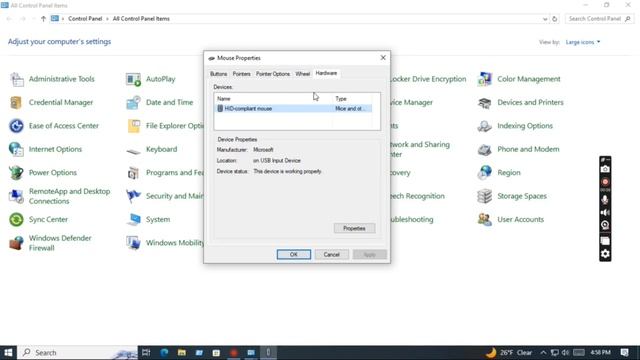The height and width of the screenshot is (360, 640).
Task: Click Cancel in Mouse Properties
Action: [x=331, y=254]
